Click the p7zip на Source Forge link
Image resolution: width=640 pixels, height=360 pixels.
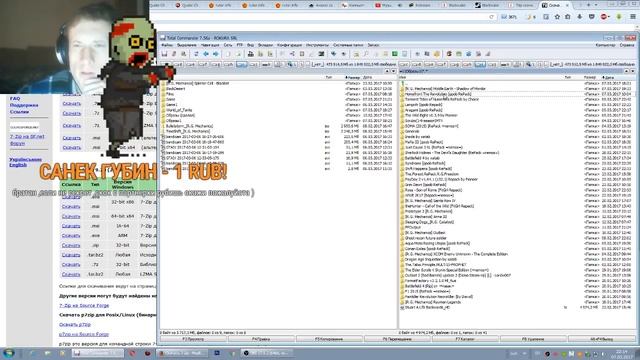coord(84,334)
